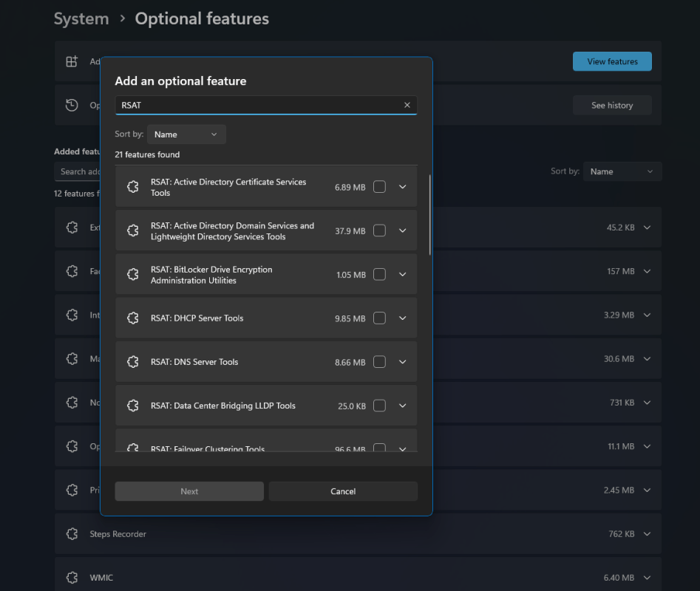Click the '37.9 MB' size value
700x591 pixels.
click(x=350, y=231)
